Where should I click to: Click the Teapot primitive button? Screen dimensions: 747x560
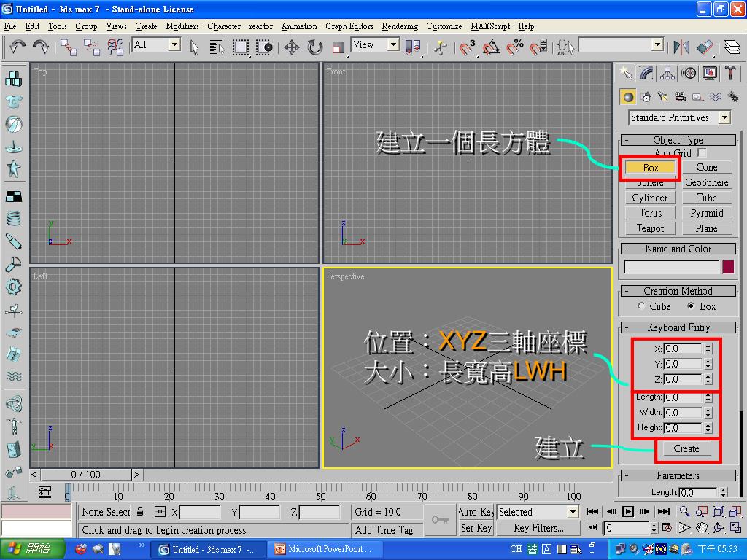pos(650,228)
